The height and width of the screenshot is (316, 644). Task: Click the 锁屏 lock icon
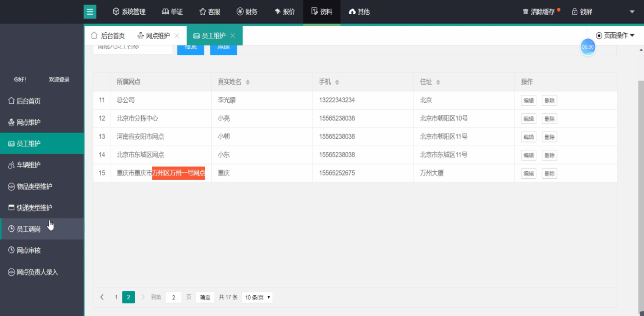tap(575, 12)
